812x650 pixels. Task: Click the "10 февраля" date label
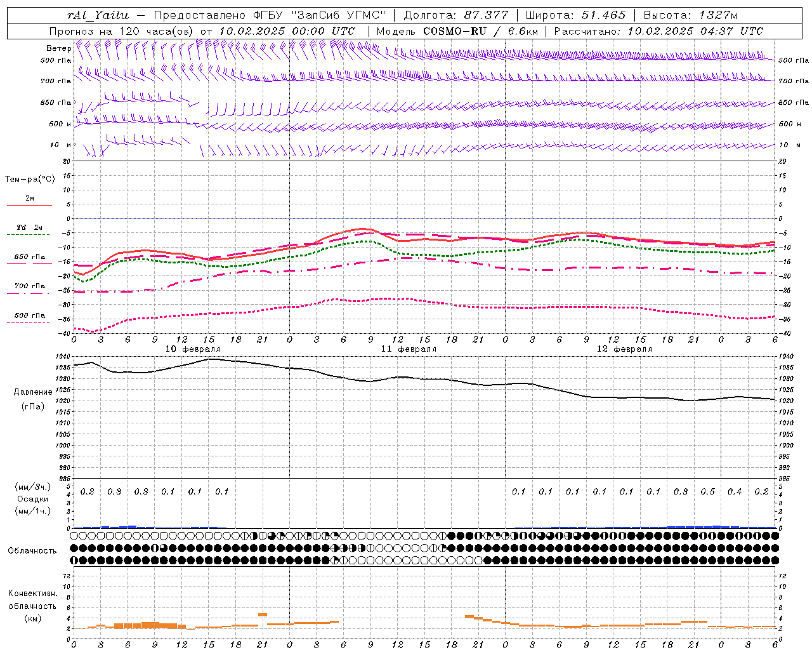coord(193,349)
